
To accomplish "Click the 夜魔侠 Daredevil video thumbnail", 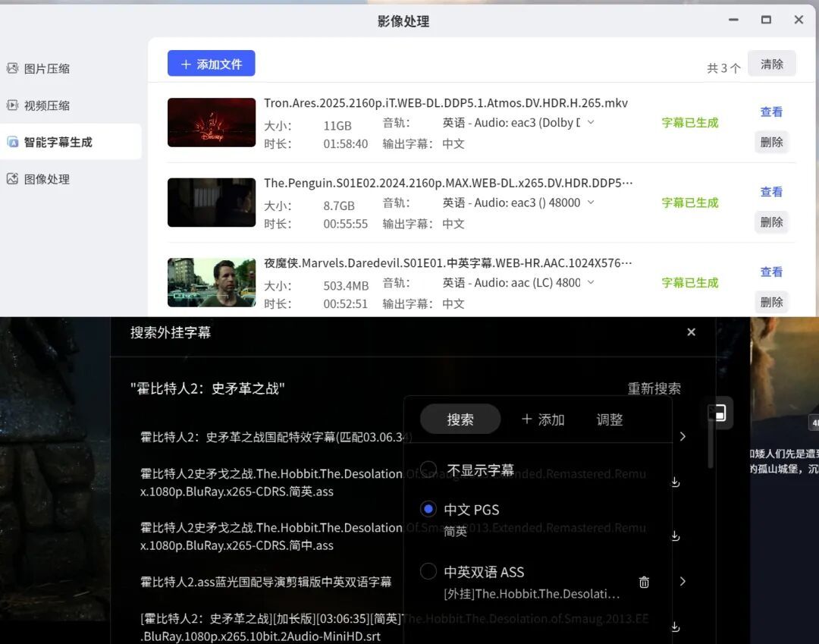I will coord(212,282).
